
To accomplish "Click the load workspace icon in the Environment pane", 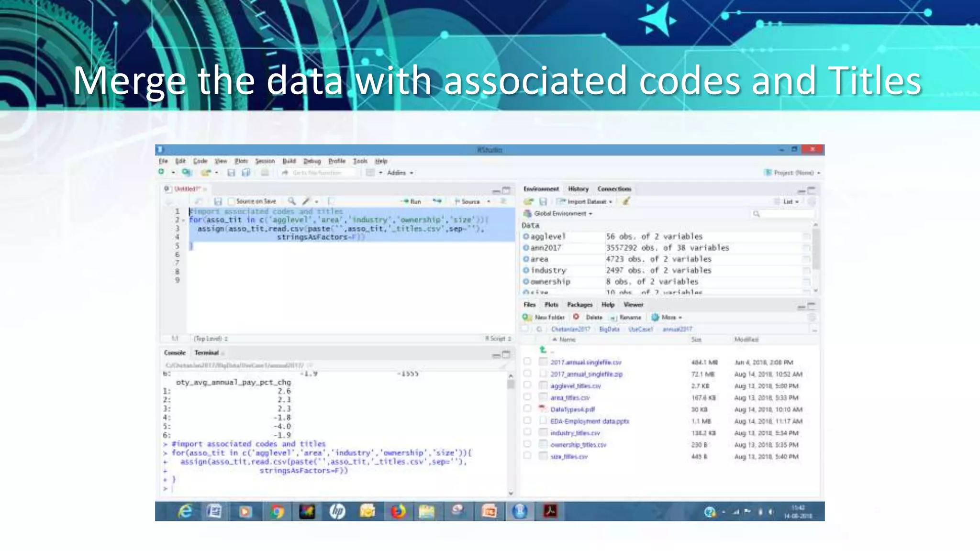I will tap(528, 201).
